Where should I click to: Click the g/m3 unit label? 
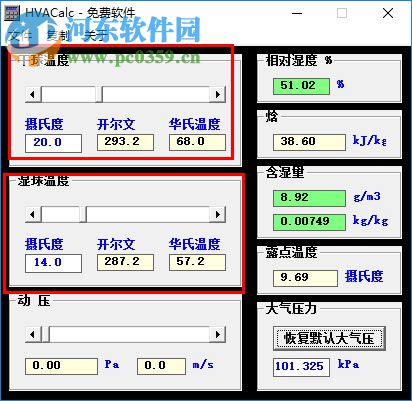[x=367, y=196]
